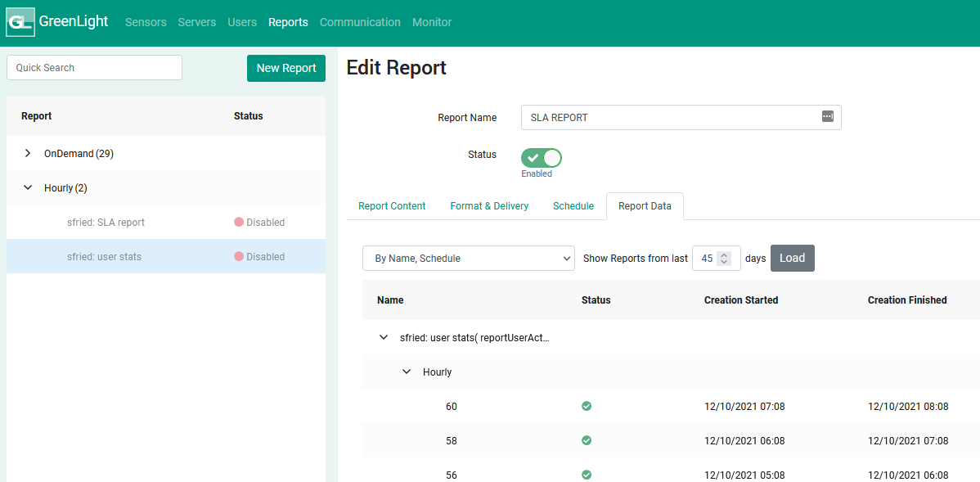Go to the Sensors menu
The height and width of the screenshot is (482, 980).
tap(146, 22)
